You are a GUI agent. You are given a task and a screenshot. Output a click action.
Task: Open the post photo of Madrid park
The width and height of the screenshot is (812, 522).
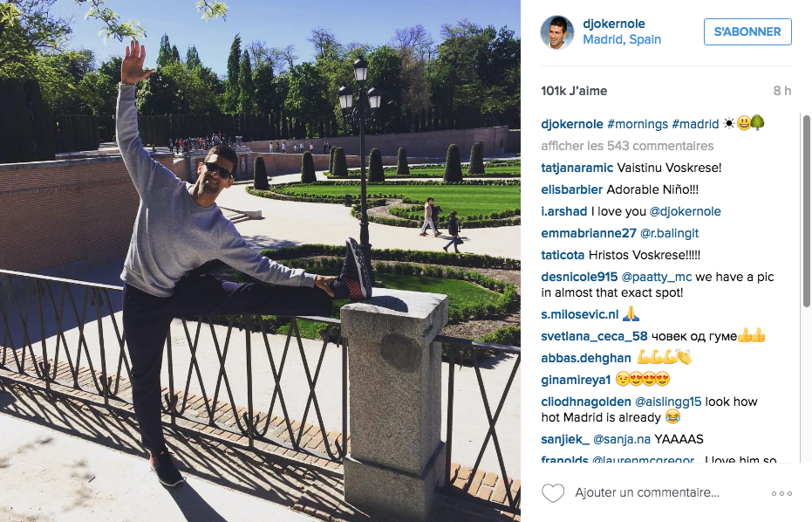click(x=260, y=261)
